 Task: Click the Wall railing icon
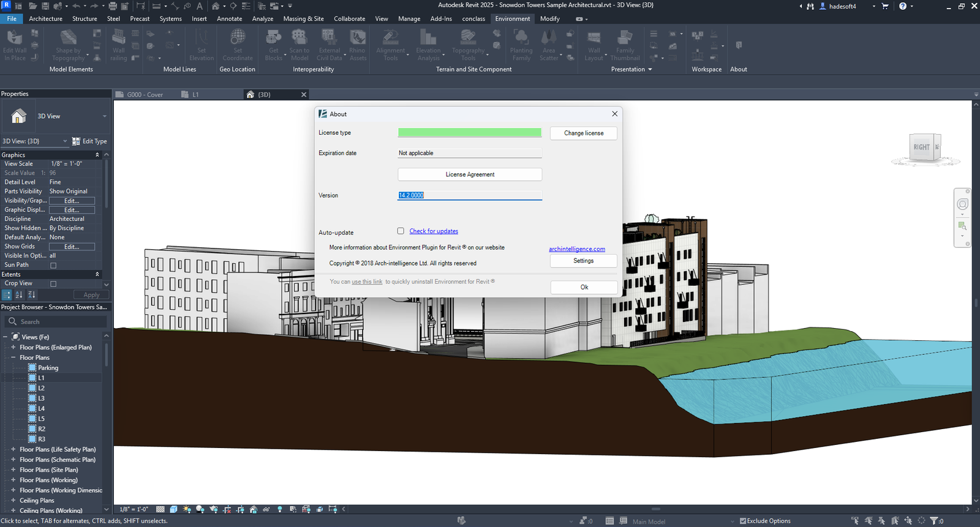tap(119, 37)
